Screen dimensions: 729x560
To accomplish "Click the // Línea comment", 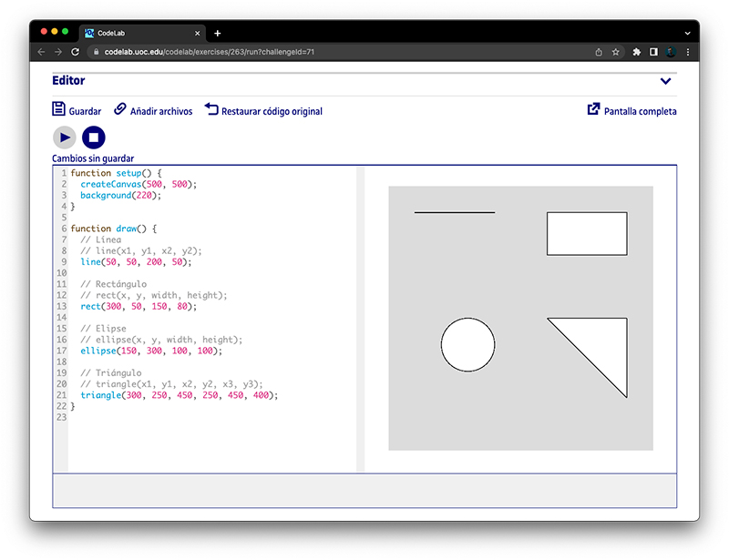I will point(100,239).
